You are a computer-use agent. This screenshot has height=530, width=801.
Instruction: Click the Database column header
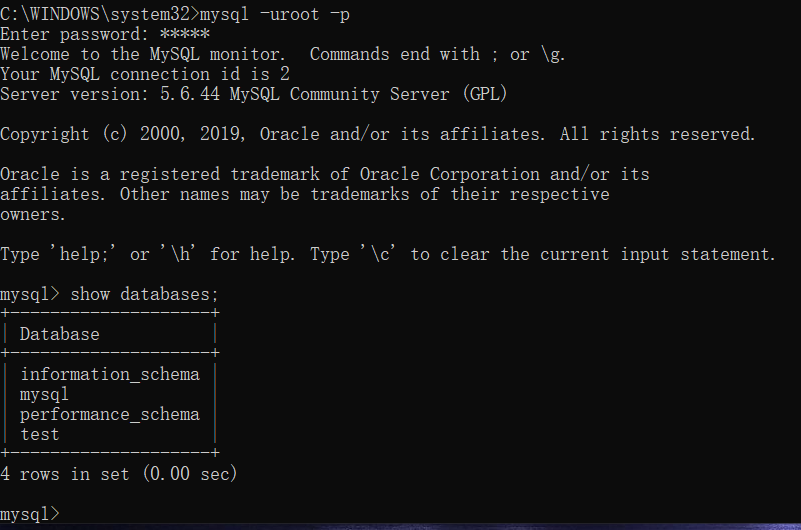point(60,334)
